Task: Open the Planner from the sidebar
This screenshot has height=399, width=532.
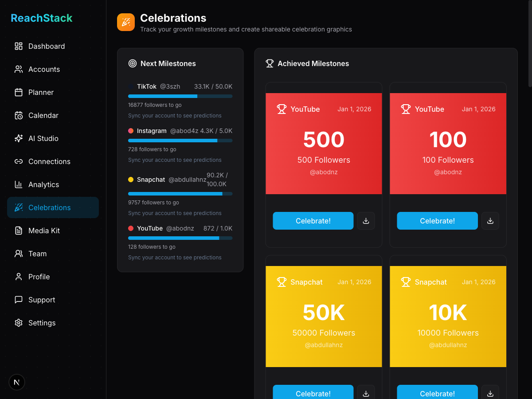Action: click(41, 92)
